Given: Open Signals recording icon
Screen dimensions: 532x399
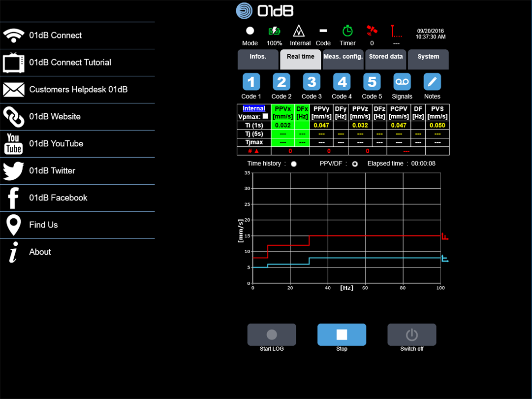Looking at the screenshot, I should click(x=402, y=82).
